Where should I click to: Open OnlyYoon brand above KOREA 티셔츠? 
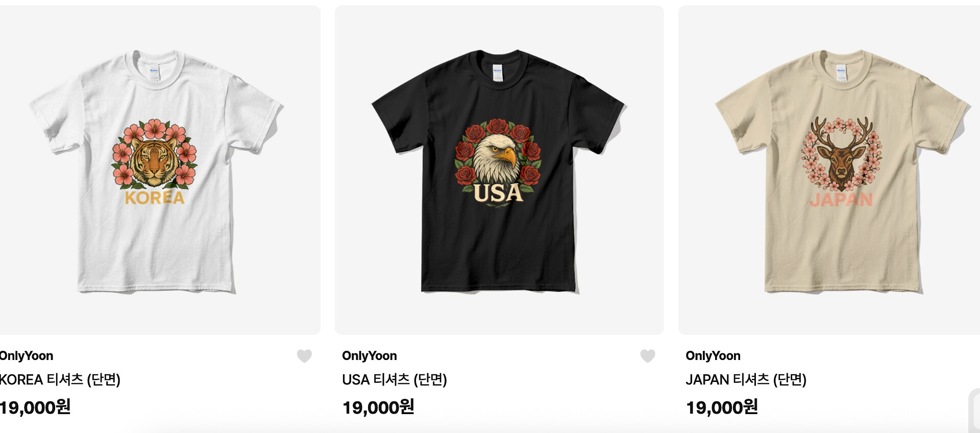pyautogui.click(x=27, y=356)
